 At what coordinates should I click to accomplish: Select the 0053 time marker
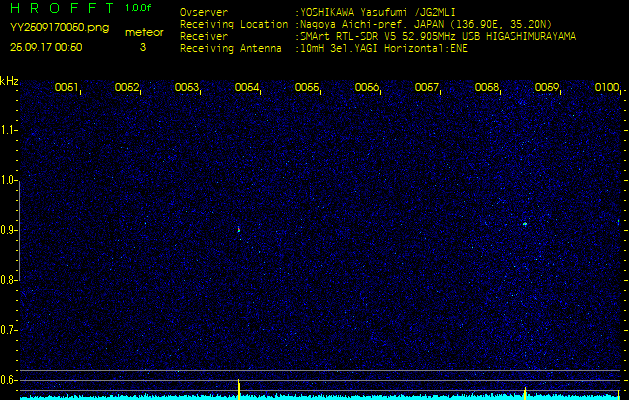coord(187,88)
